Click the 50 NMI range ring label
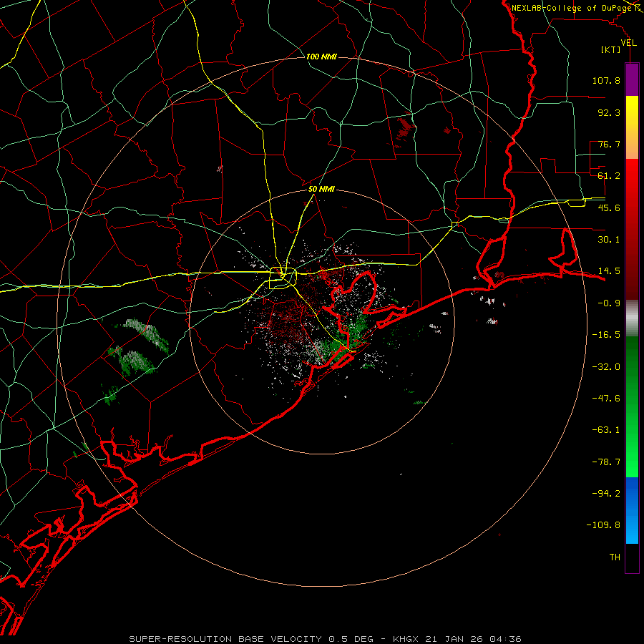 coord(321,190)
